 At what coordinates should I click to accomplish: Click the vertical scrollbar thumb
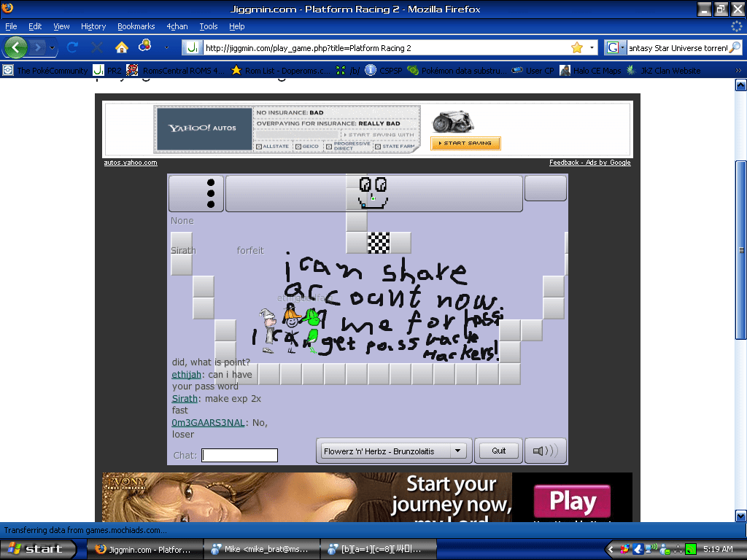pyautogui.click(x=741, y=250)
